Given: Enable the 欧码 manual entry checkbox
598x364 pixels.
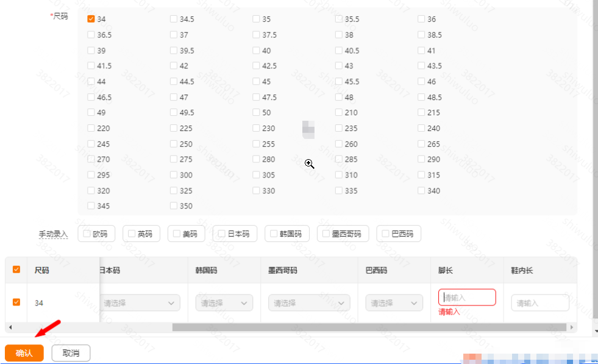Looking at the screenshot, I should click(x=85, y=234).
